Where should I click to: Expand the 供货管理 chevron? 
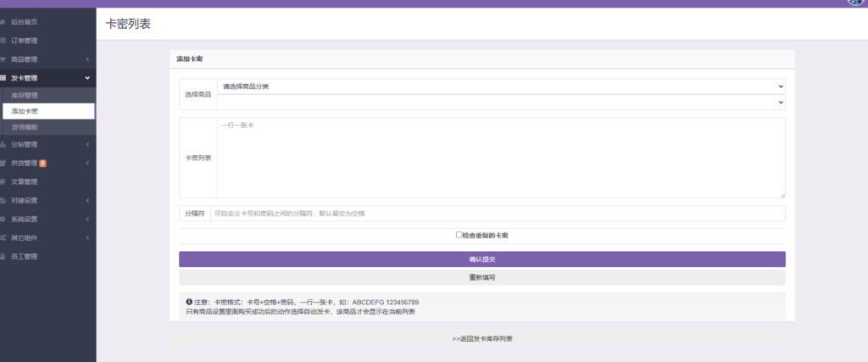point(87,164)
